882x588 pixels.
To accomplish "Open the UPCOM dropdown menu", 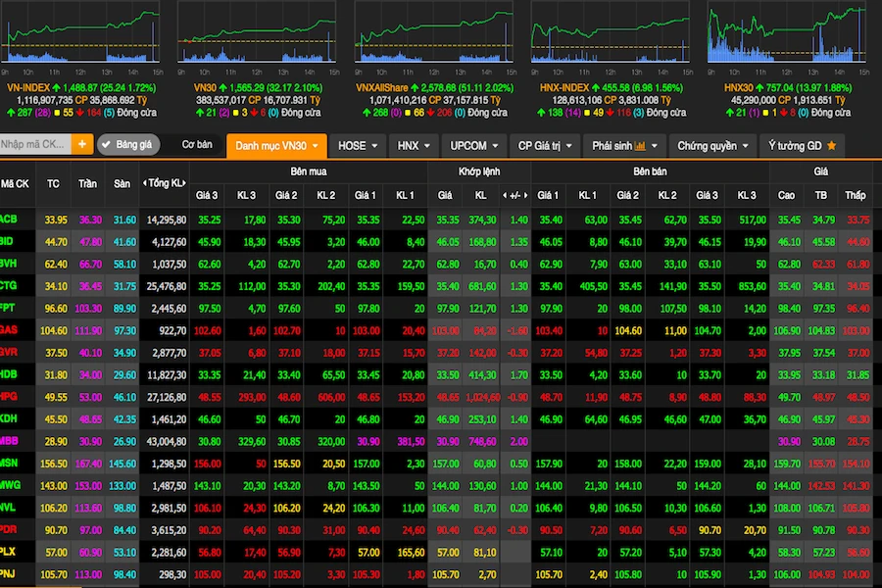I will click(x=473, y=146).
